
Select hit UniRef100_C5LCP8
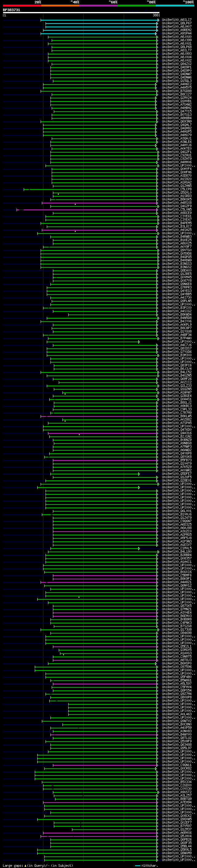177,189
